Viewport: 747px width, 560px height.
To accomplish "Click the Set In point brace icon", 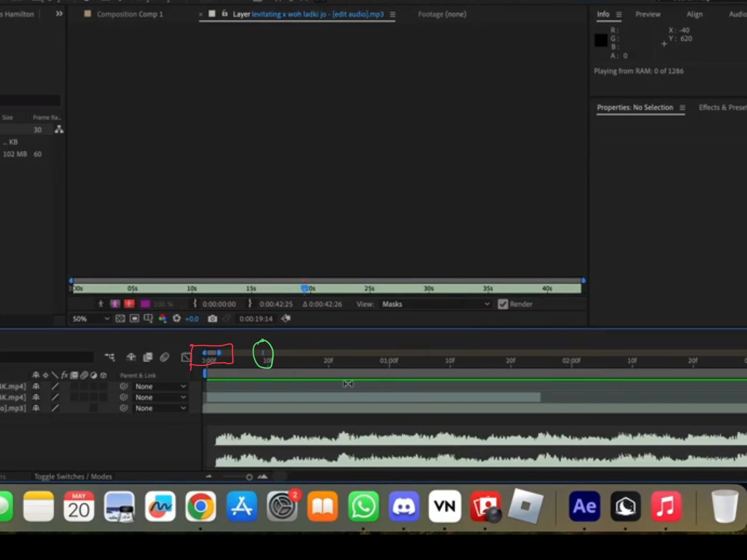I will pos(195,304).
